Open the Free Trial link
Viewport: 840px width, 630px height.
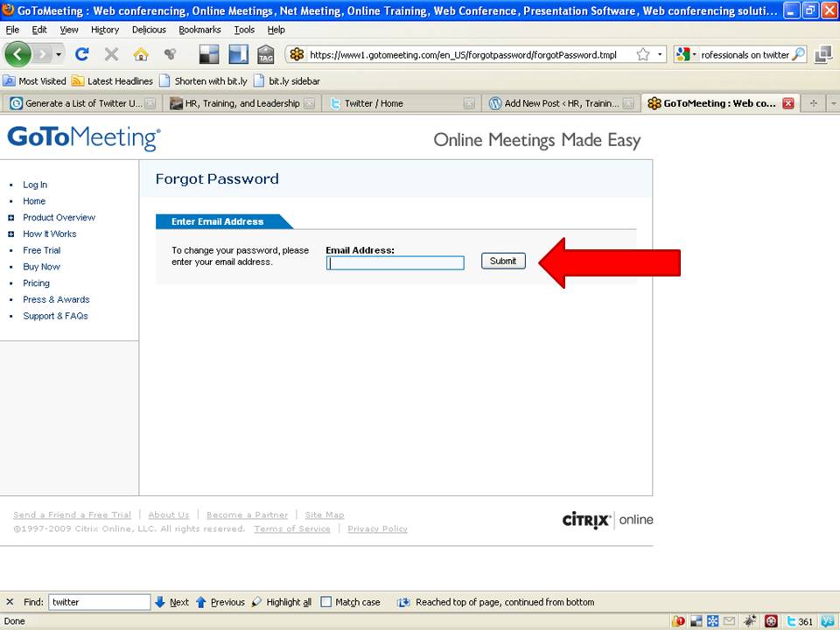point(42,250)
